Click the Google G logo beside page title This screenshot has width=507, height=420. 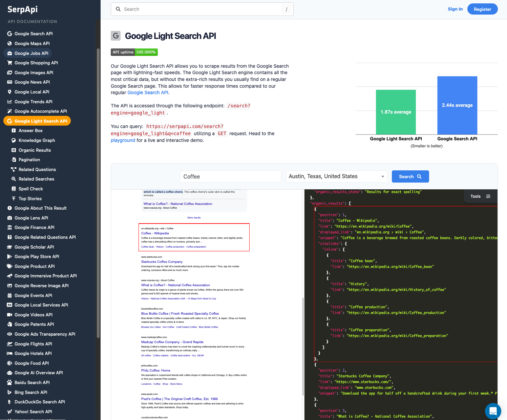pos(116,36)
